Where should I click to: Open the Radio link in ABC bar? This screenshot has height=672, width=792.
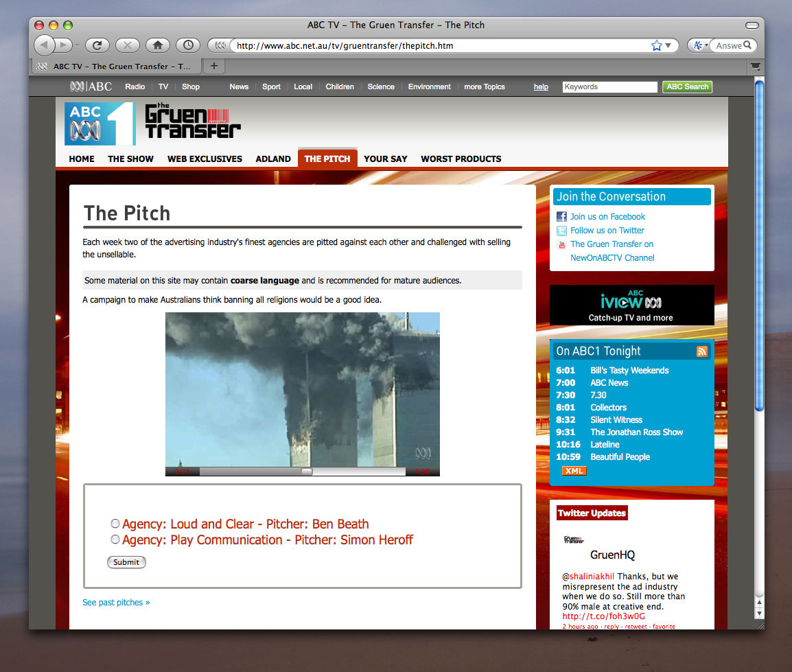pyautogui.click(x=135, y=87)
